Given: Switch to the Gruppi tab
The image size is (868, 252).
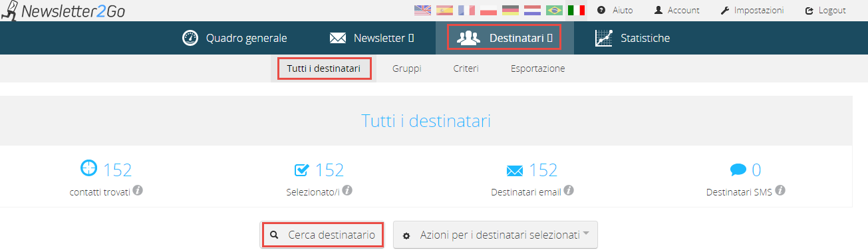Looking at the screenshot, I should [406, 68].
